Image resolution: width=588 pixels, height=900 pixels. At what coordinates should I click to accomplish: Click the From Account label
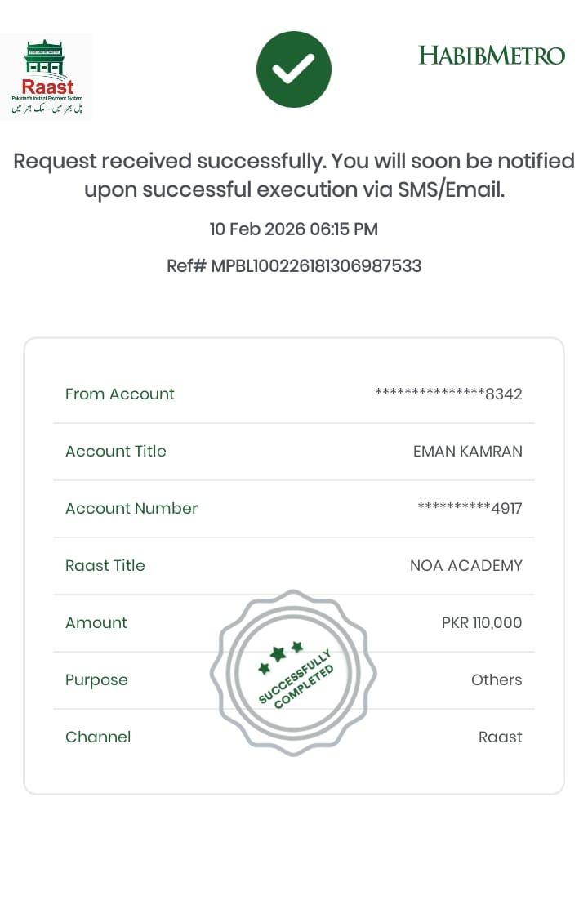(120, 394)
